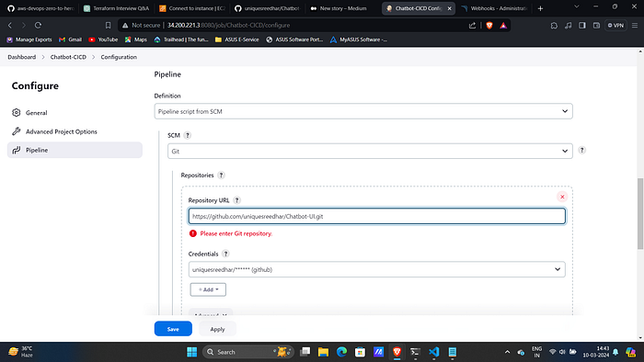Switch to uniquesreedhar/Chatbot GitHub tab
Image resolution: width=644 pixels, height=362 pixels.
(268, 8)
